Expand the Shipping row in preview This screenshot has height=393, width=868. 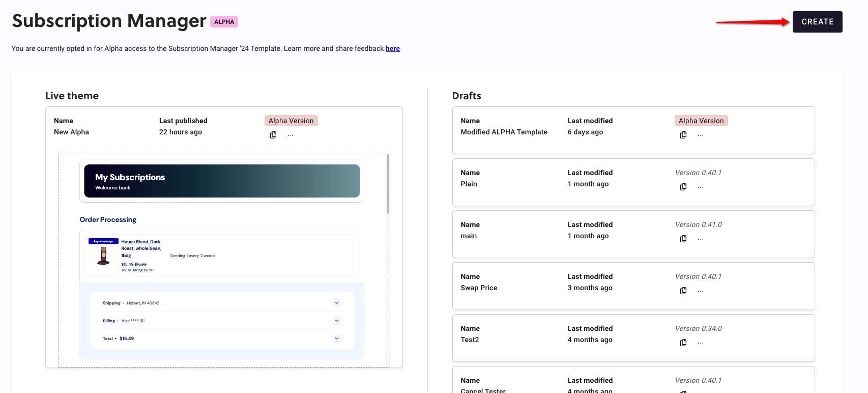(x=336, y=303)
